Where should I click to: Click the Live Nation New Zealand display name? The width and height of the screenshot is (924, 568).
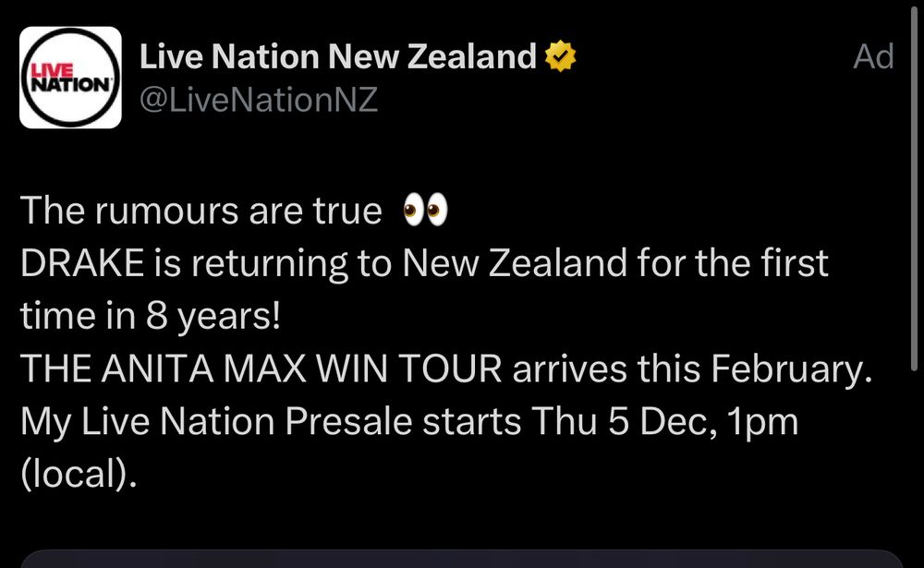pos(337,55)
